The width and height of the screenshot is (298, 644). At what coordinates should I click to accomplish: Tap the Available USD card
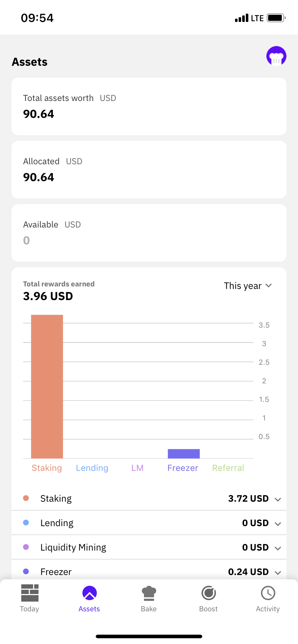pos(149,233)
